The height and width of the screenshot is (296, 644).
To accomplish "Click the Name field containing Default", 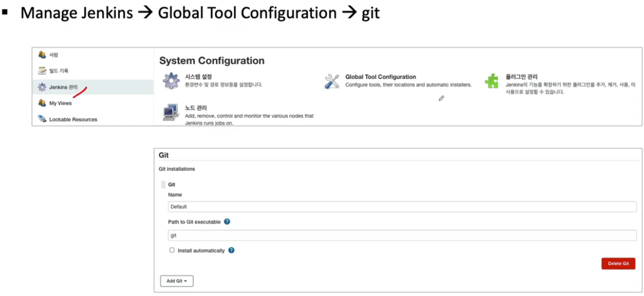I will click(x=402, y=207).
